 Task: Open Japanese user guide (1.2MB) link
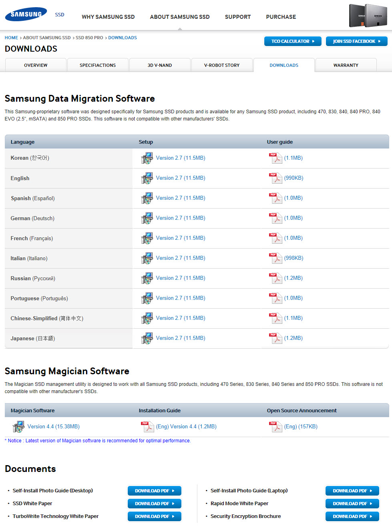coord(293,338)
